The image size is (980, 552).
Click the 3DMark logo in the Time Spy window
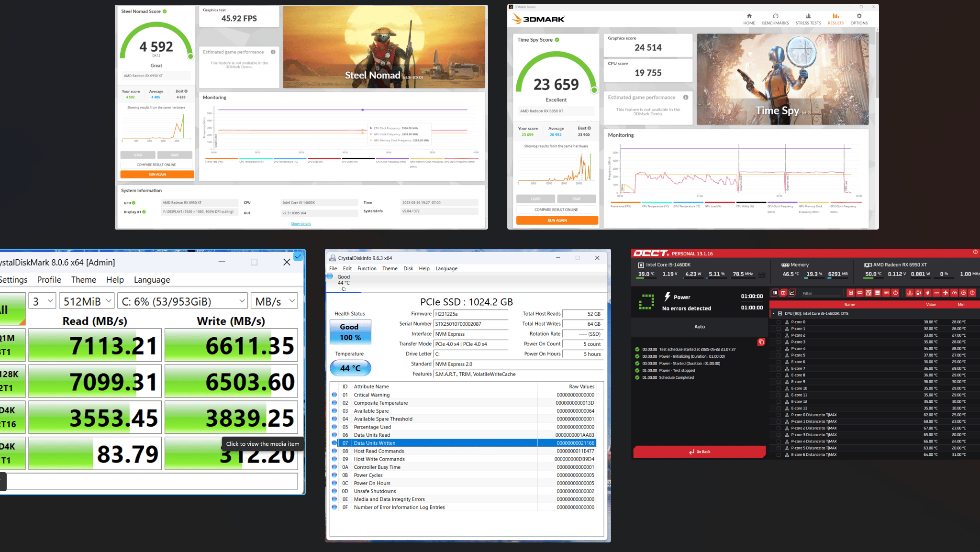pos(538,19)
